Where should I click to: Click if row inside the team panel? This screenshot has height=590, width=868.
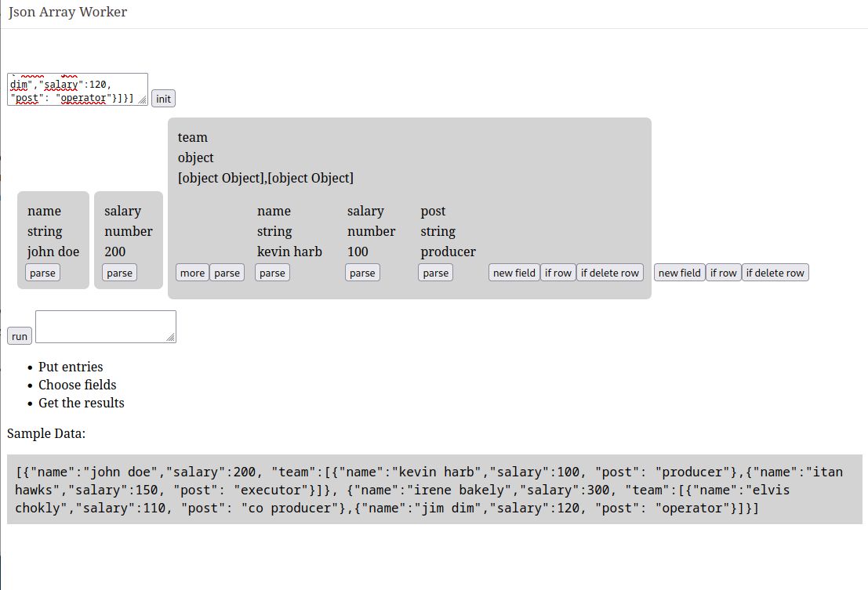[x=557, y=273]
